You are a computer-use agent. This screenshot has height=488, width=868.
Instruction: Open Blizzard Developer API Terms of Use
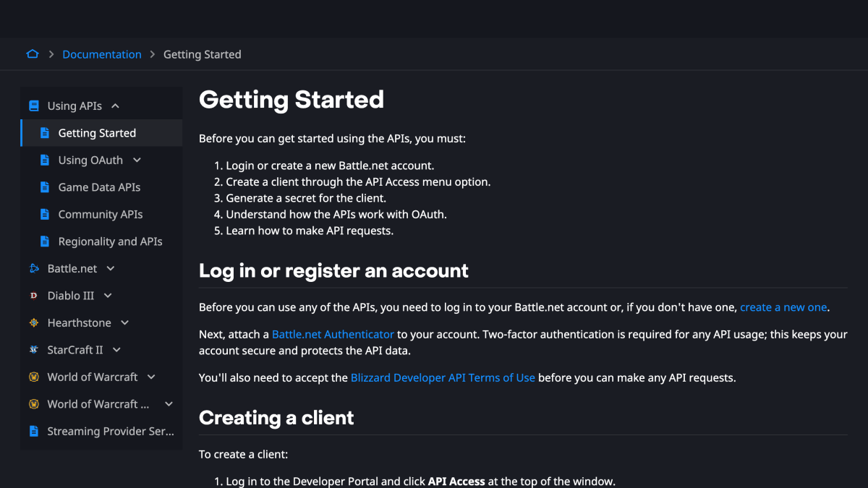443,377
